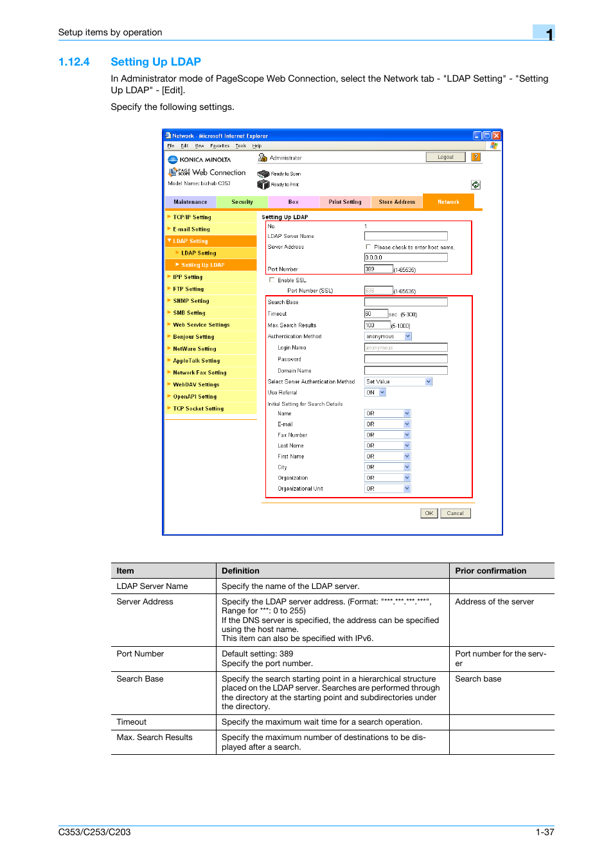Image resolution: width=613 pixels, height=868 pixels.
Task: Switch to the Print Setting tab
Action: [x=345, y=202]
